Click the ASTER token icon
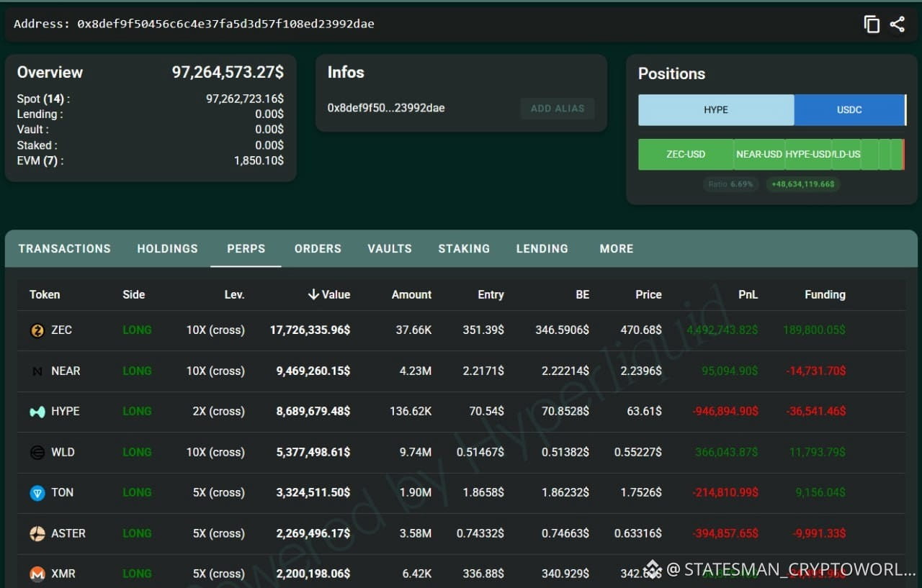 pos(37,534)
